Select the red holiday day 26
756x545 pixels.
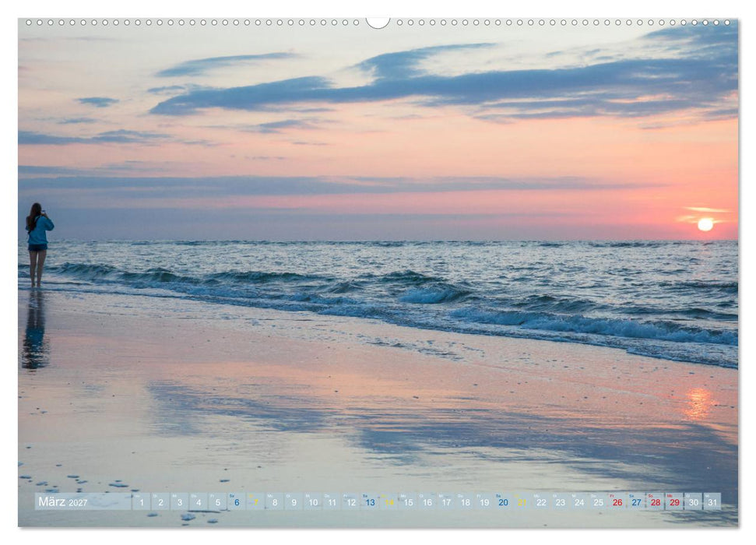pos(617,501)
